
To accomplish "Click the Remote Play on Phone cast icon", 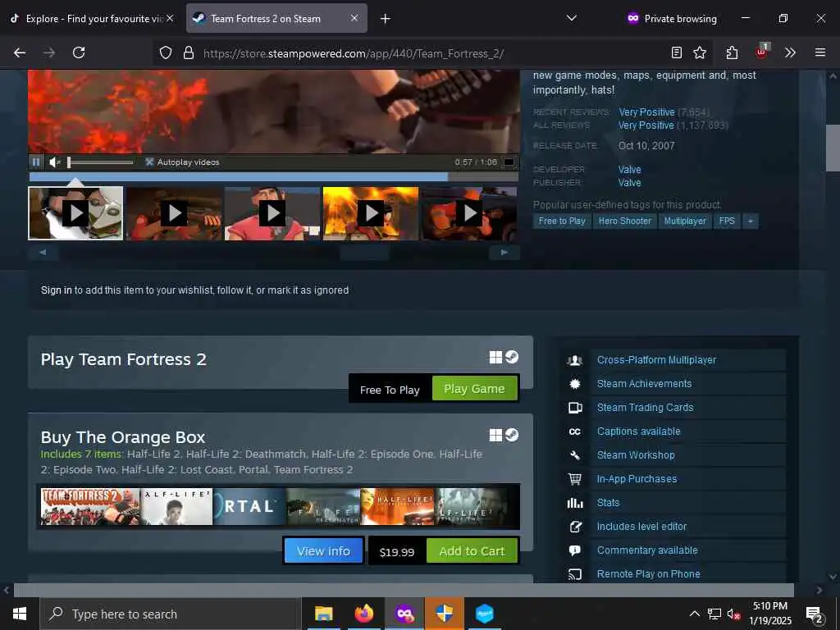I will click(x=575, y=574).
